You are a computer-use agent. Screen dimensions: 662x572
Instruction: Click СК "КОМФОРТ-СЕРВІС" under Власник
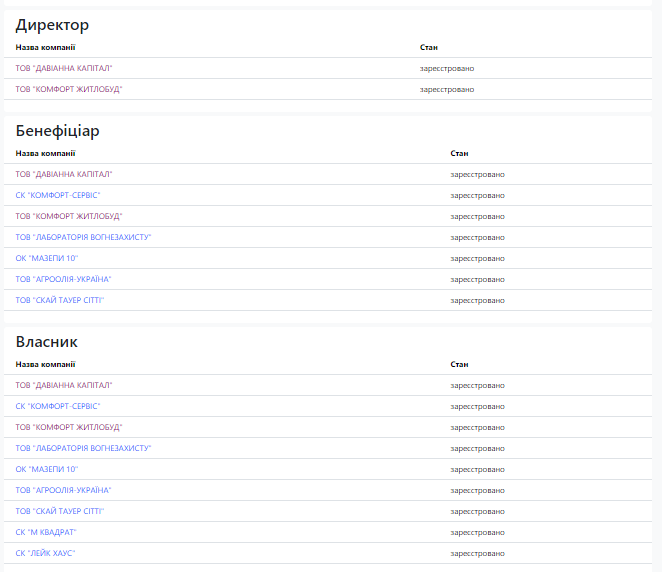(x=58, y=406)
